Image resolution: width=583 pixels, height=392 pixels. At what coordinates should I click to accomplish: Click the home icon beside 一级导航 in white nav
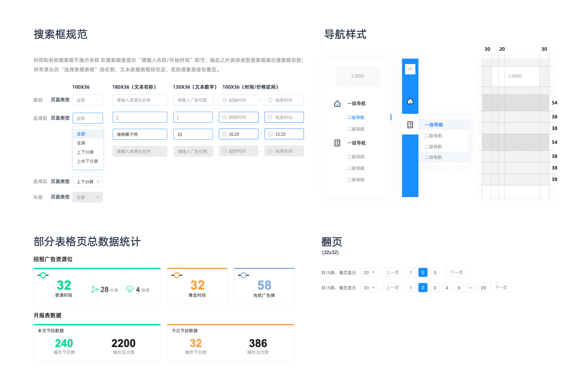(x=337, y=104)
